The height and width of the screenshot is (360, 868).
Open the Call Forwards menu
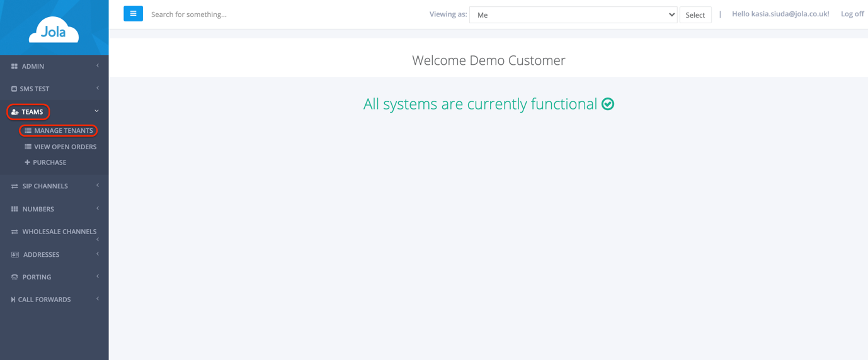point(54,300)
